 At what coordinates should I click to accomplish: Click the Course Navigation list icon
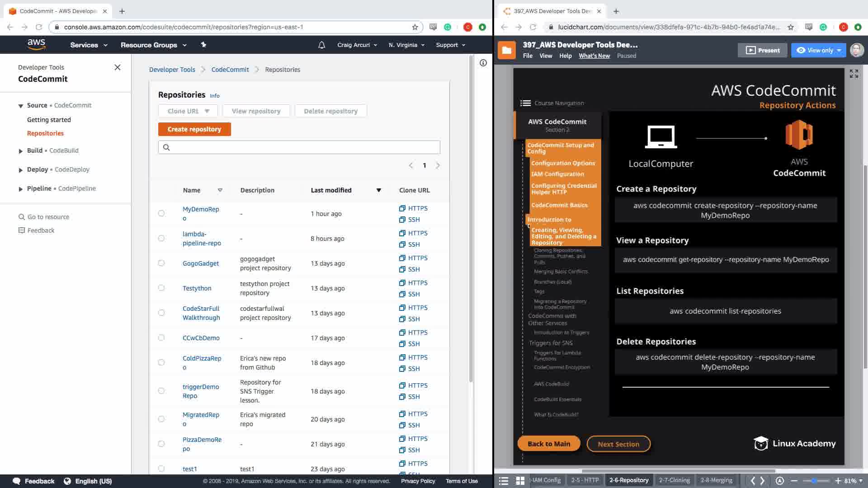click(525, 103)
